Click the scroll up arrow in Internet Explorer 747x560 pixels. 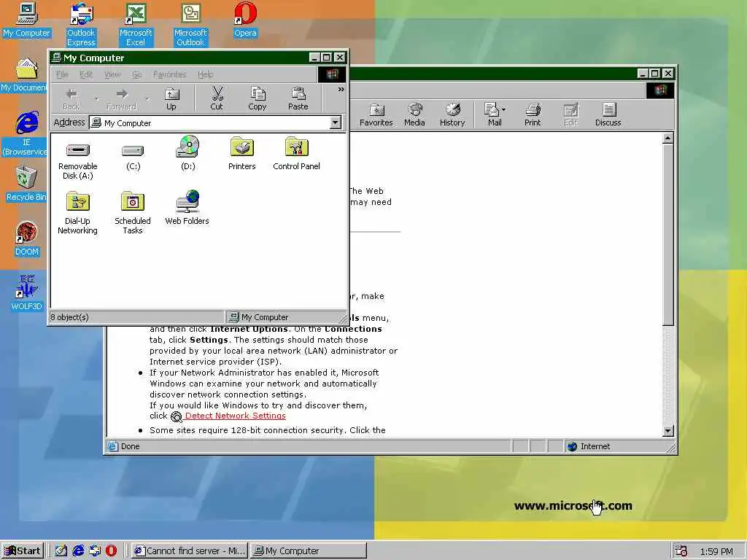(668, 139)
